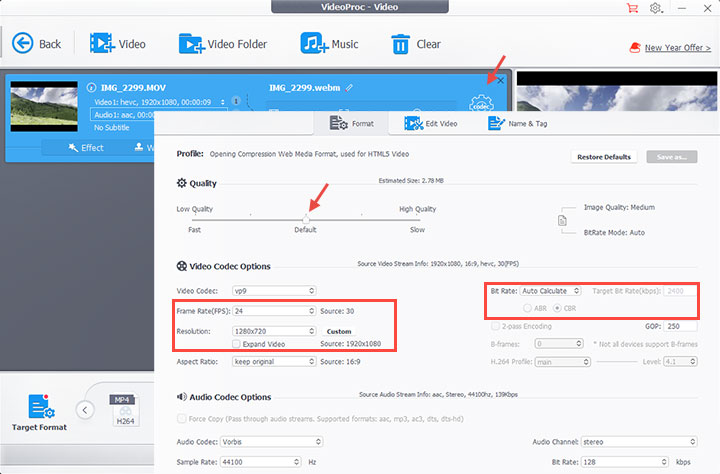This screenshot has height=474, width=720.
Task: Switch to the Name & Tag tab
Action: (518, 123)
